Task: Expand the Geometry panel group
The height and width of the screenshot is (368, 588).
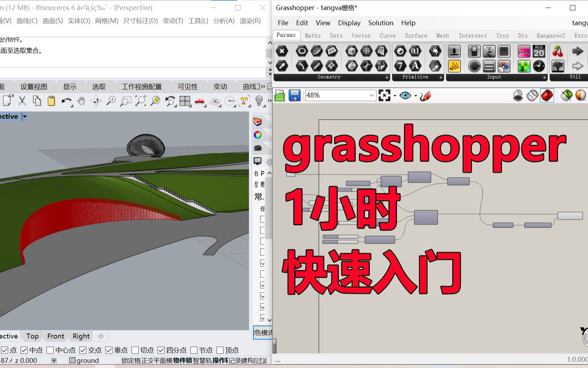Action: [x=387, y=77]
